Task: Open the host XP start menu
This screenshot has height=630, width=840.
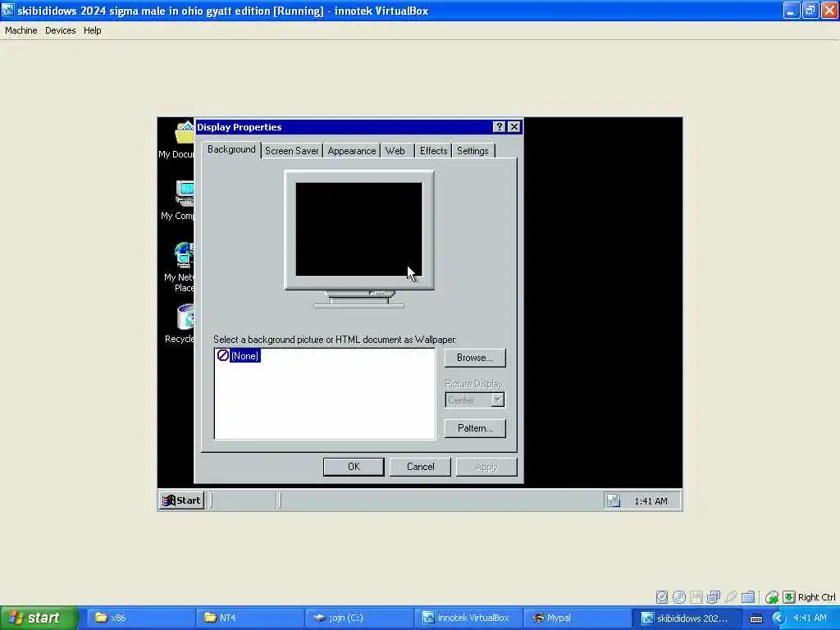Action: click(39, 618)
